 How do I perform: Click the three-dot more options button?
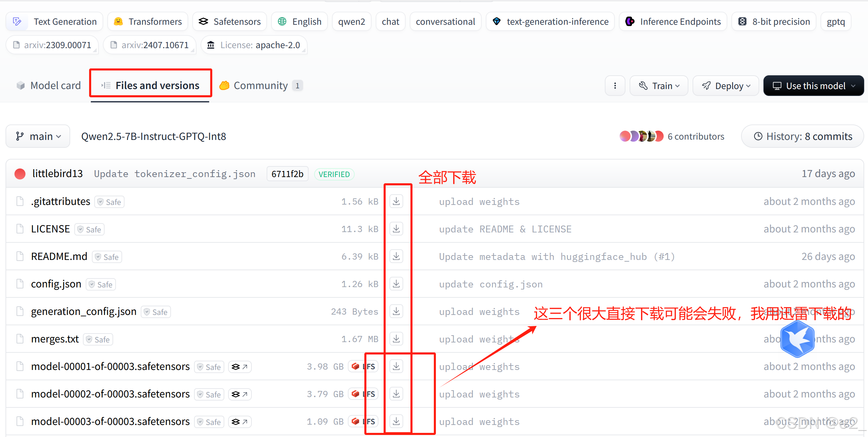click(615, 86)
